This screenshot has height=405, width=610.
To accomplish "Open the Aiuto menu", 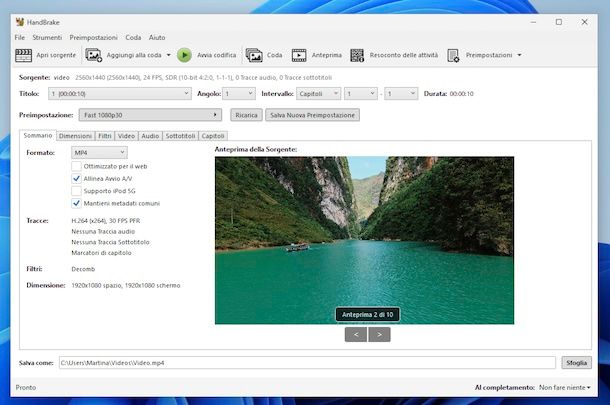I will point(157,37).
